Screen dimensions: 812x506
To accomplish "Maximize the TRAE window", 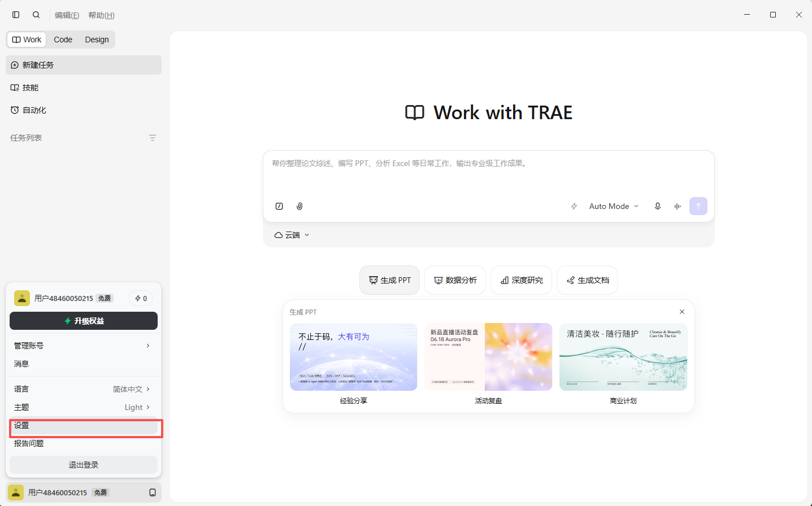I will point(773,15).
